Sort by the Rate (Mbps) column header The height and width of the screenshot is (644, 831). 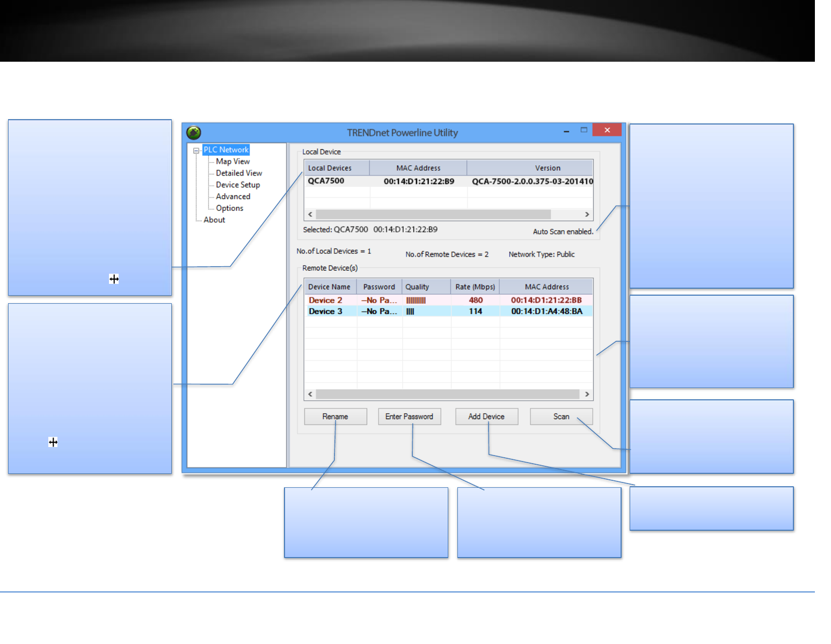476,287
